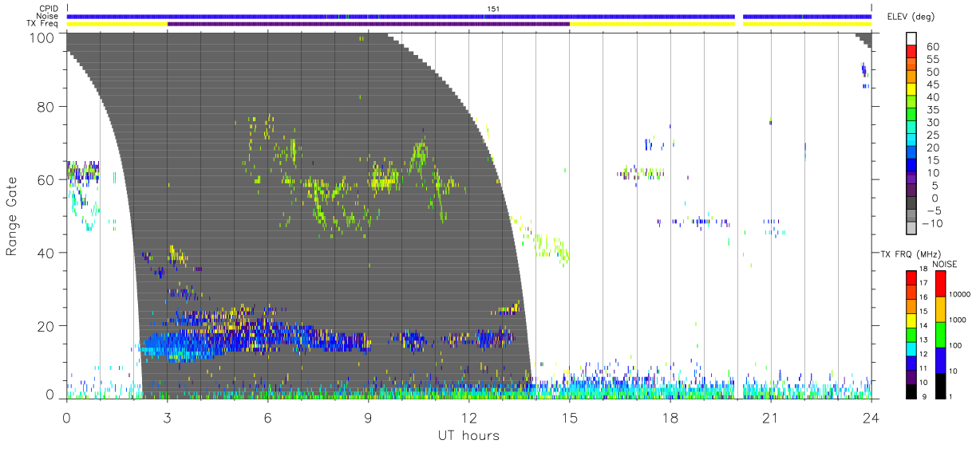Click the 1000 label on NOISE colorbar
The width and height of the screenshot is (980, 452).
(958, 320)
